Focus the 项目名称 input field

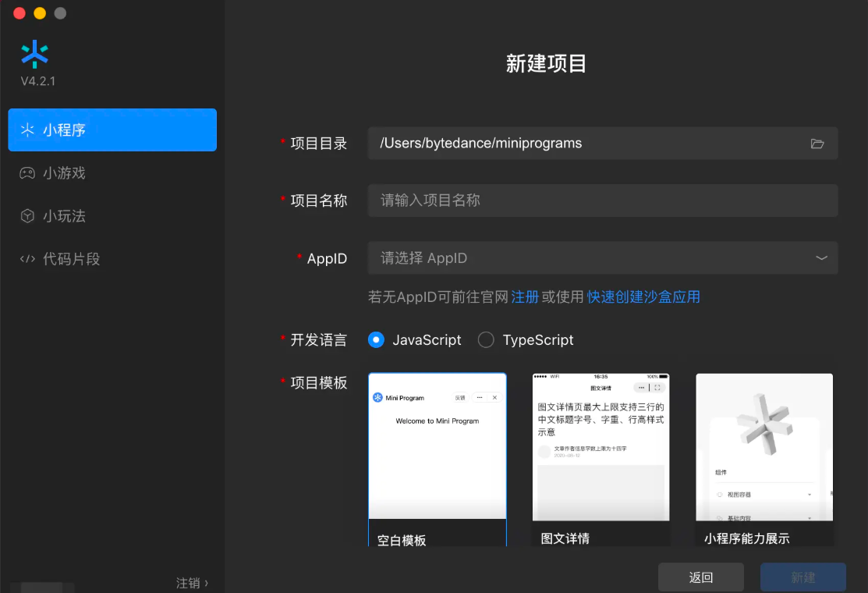603,201
